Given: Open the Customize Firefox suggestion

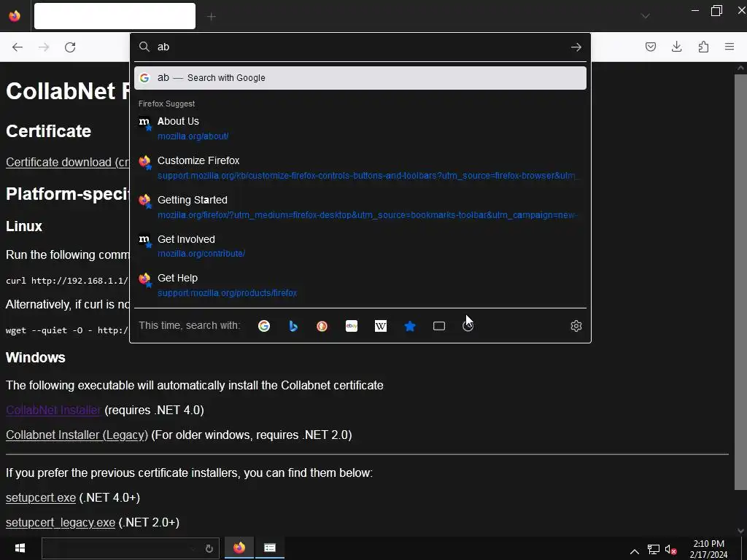Looking at the screenshot, I should coord(360,168).
